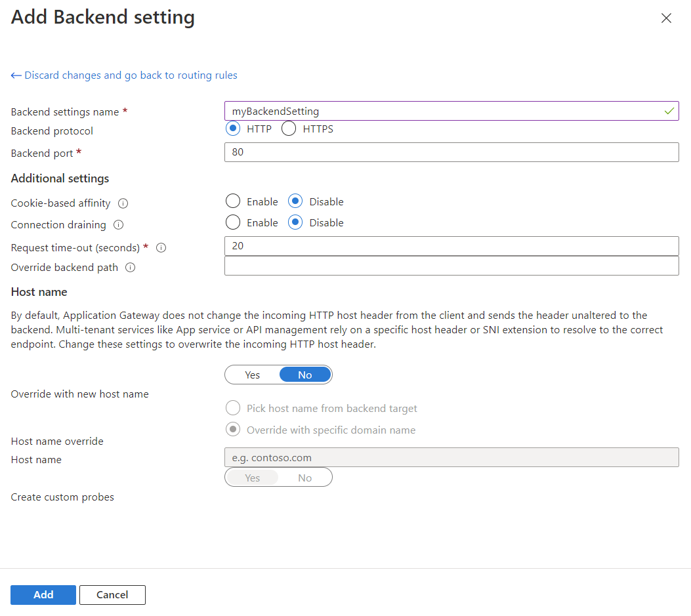Viewport: 691px width, 616px height.
Task: Choose Disable for Connection draining
Action: click(x=295, y=223)
